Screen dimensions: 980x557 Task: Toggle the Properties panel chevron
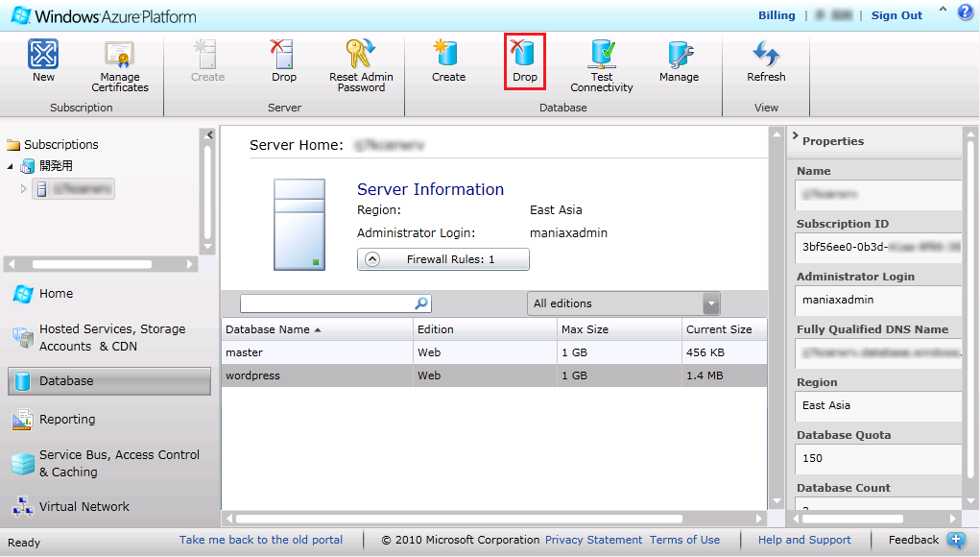(x=796, y=135)
